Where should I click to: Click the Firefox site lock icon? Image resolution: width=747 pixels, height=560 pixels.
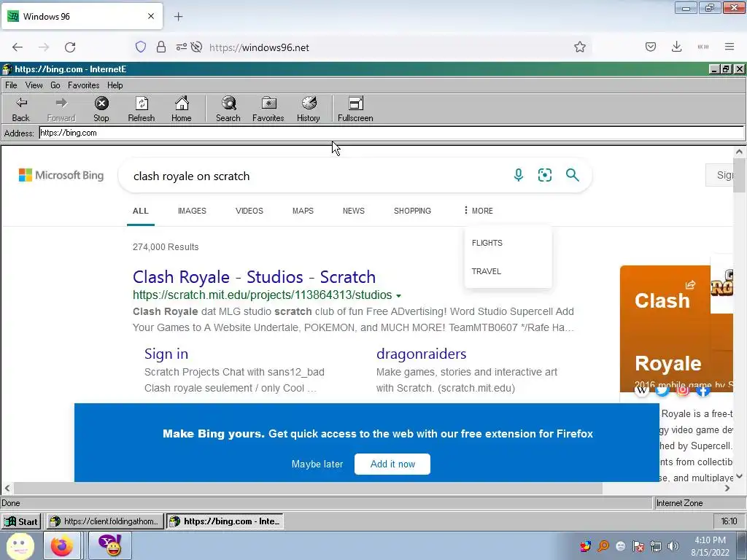pos(161,47)
